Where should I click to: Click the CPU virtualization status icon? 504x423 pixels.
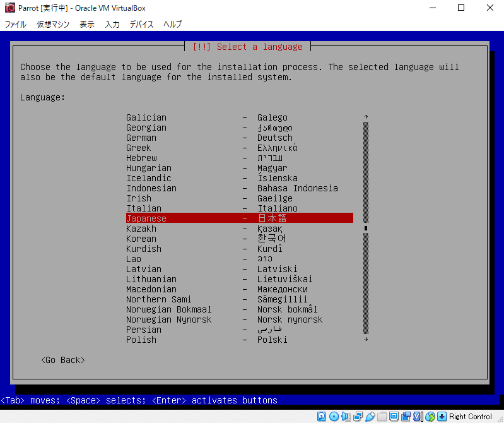(418, 417)
